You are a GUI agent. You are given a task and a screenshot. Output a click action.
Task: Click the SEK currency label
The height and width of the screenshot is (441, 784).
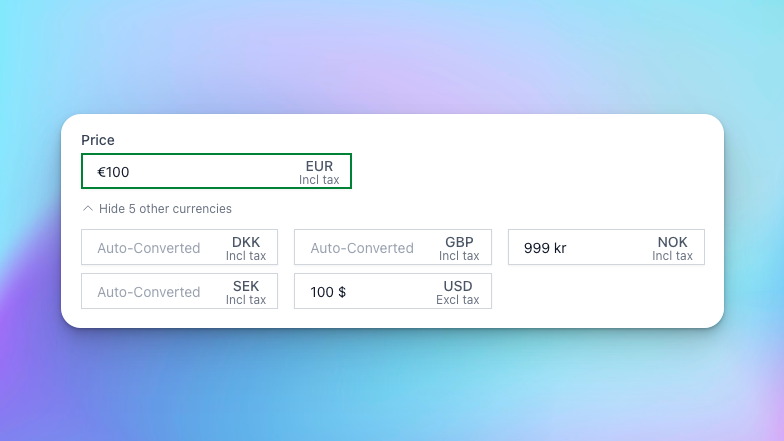pyautogui.click(x=246, y=286)
